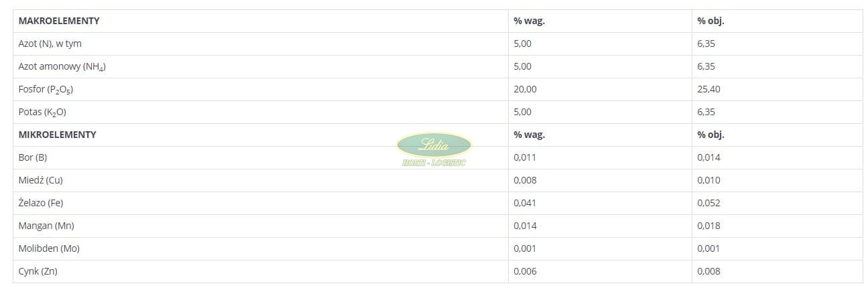Click the 20,00 value for Fosfor
The width and height of the screenshot is (868, 300).
click(525, 89)
